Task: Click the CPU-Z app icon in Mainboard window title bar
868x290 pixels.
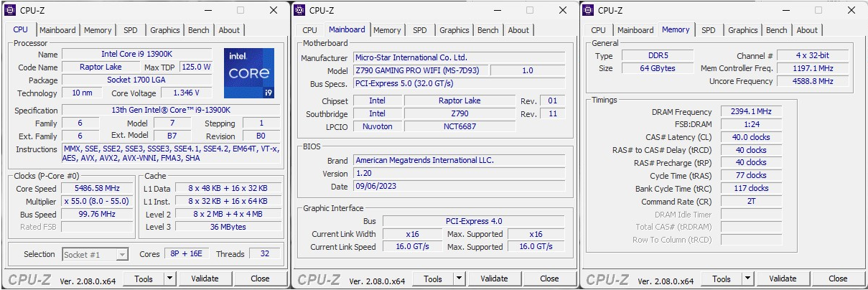Action: click(299, 10)
